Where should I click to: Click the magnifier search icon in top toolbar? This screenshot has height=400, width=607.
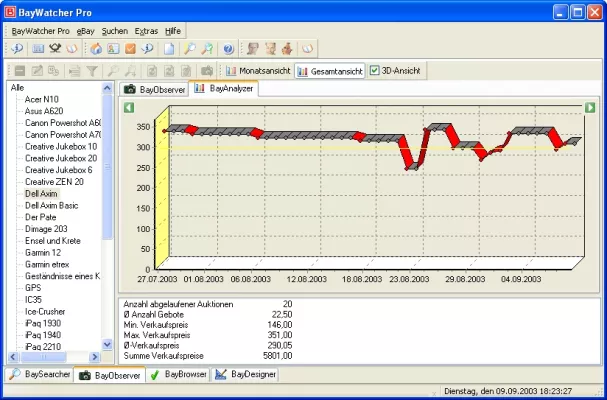[190, 48]
